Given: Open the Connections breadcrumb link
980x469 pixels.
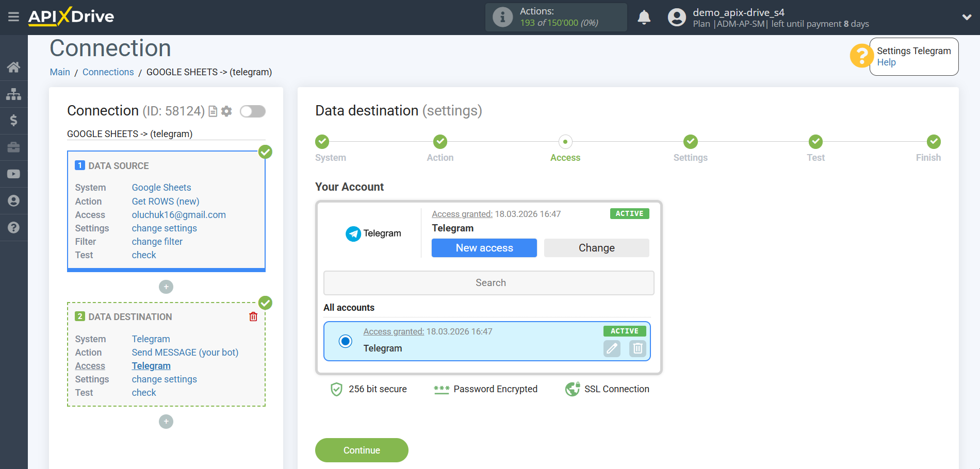Looking at the screenshot, I should coord(108,72).
